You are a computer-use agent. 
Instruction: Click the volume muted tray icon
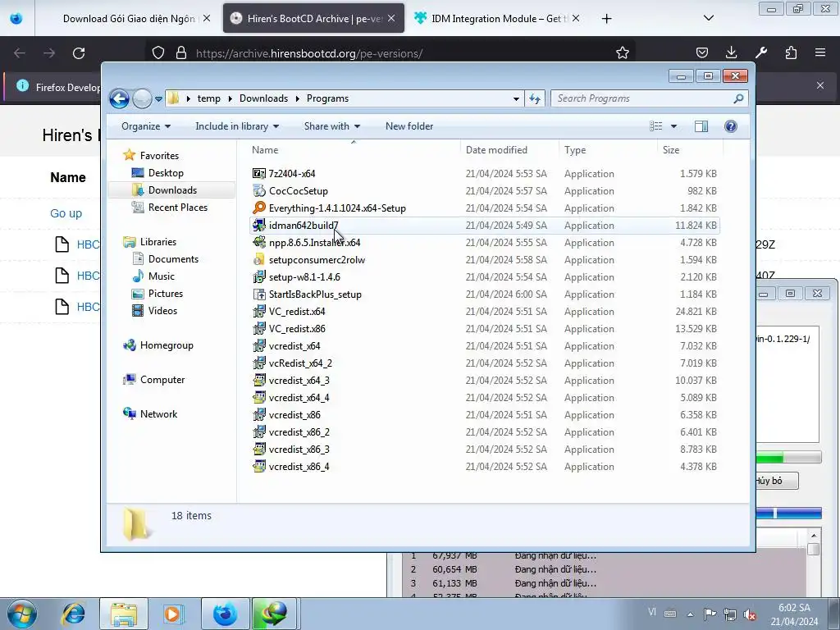pyautogui.click(x=750, y=614)
